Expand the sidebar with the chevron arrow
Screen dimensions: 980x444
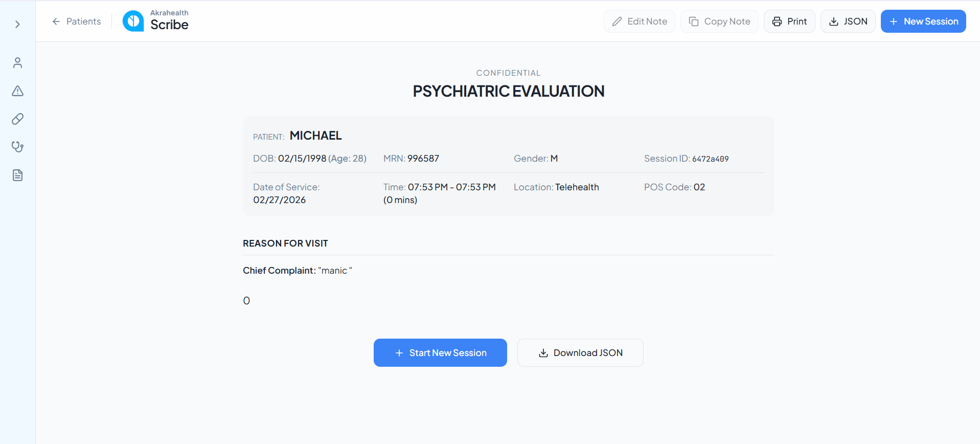click(17, 25)
